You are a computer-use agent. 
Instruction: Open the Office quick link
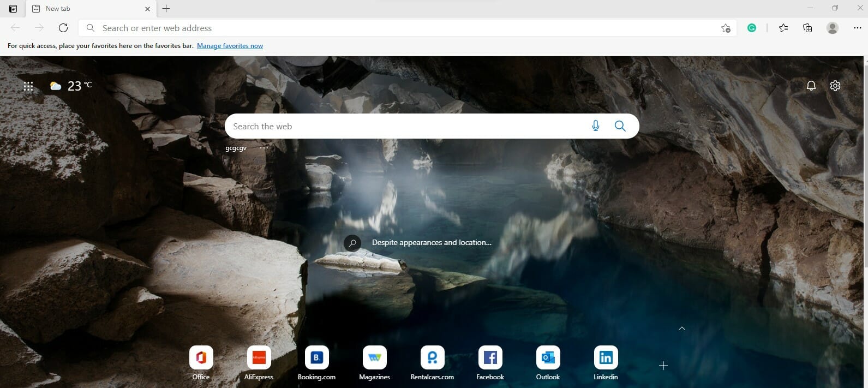click(x=201, y=363)
